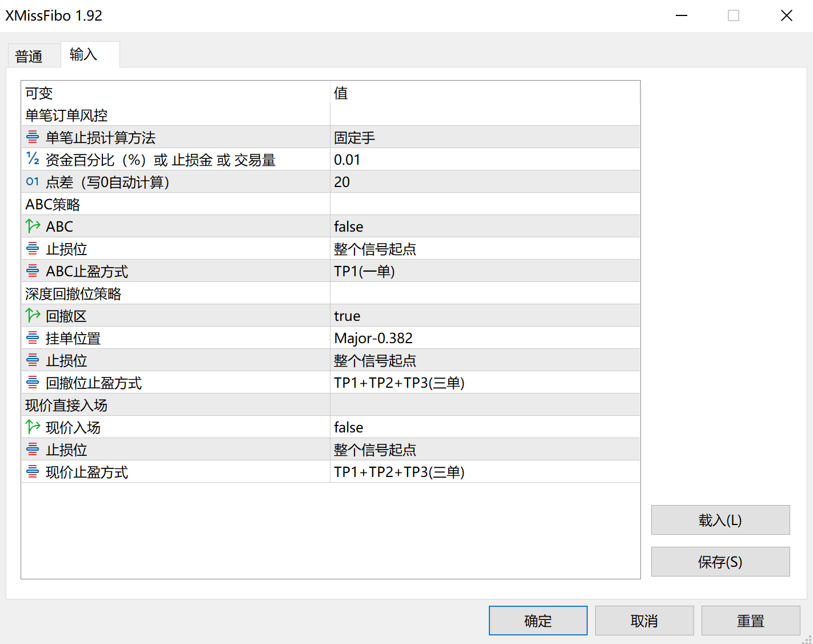
Task: Click the icon beside ABC止盈方式
Action: click(33, 271)
